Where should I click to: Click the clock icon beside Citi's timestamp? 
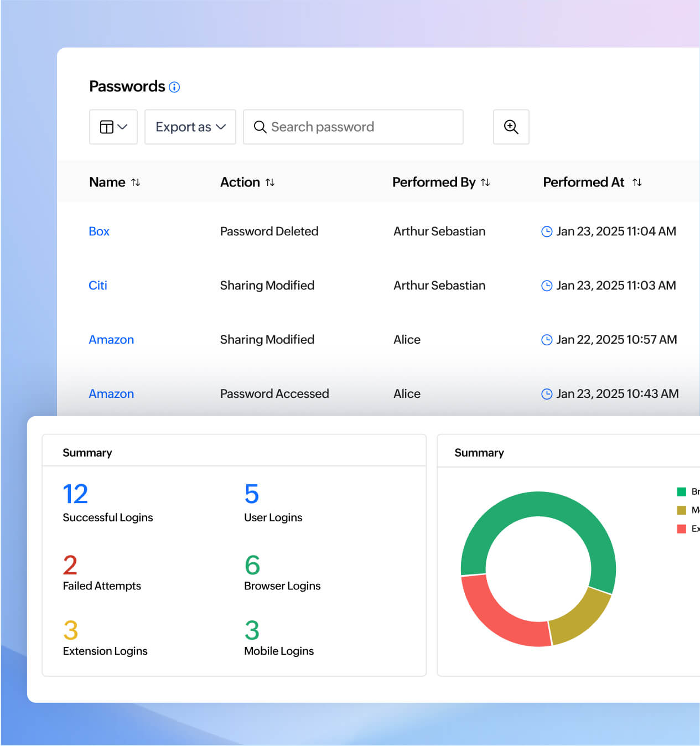tap(547, 286)
